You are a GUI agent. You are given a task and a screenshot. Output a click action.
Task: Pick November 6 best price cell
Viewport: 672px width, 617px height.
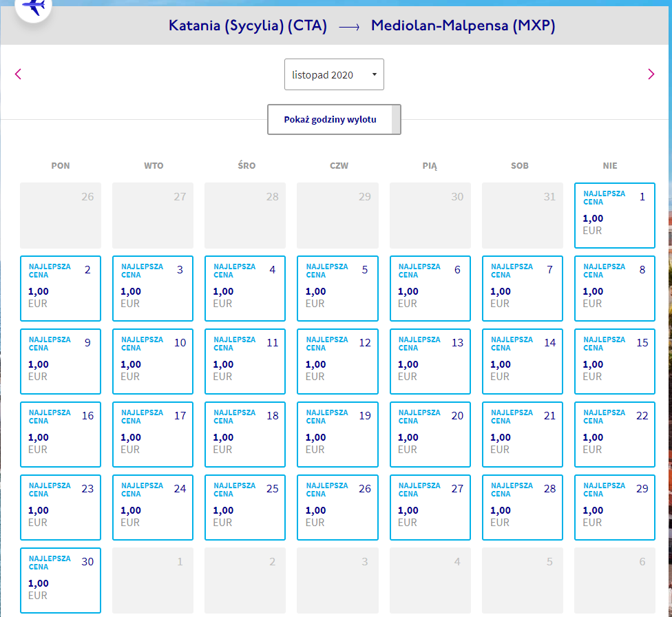430,288
